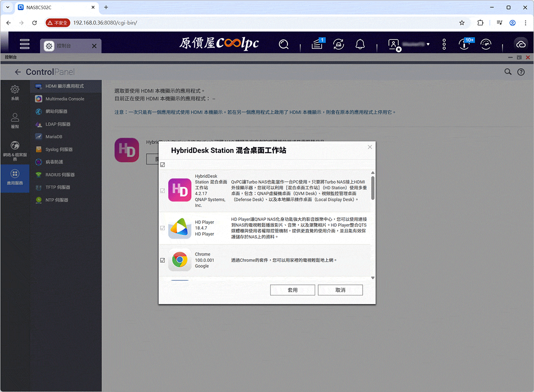The image size is (534, 392).
Task: Open the browser profile icon
Action: [x=513, y=23]
